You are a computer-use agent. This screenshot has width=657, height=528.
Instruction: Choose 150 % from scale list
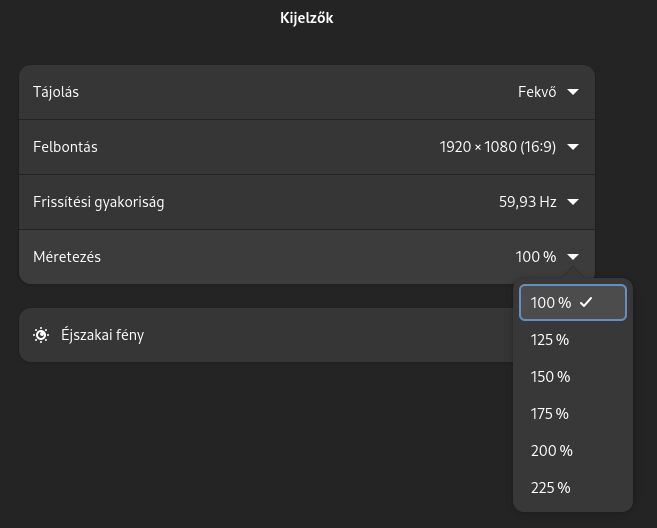[573, 377]
